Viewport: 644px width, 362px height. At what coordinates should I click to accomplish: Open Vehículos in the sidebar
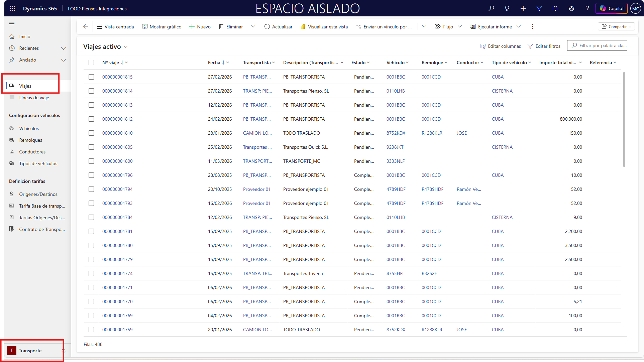tap(29, 128)
